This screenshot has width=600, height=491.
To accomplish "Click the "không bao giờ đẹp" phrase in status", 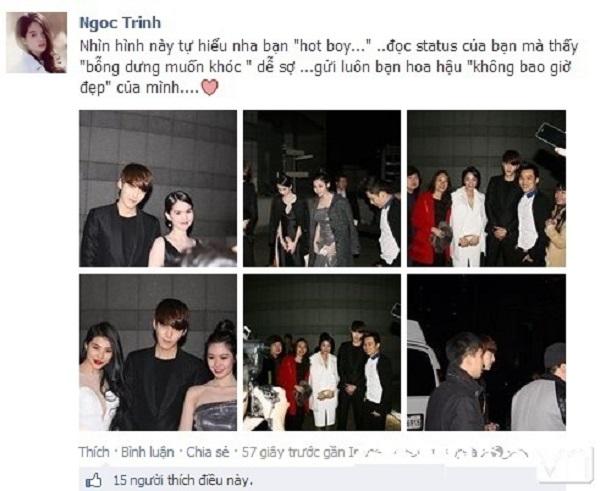I will [x=522, y=67].
